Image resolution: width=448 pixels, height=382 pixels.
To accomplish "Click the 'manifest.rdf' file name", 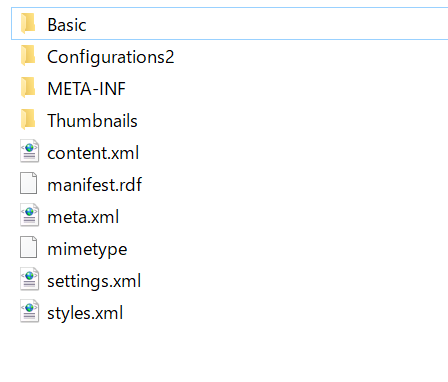I will pyautogui.click(x=95, y=184).
